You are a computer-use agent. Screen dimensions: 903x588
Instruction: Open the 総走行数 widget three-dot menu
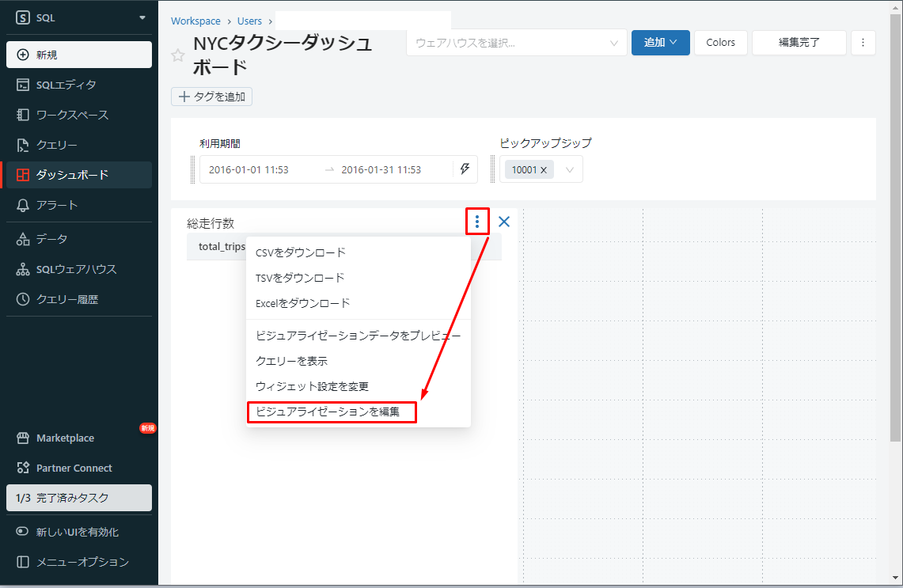click(477, 222)
